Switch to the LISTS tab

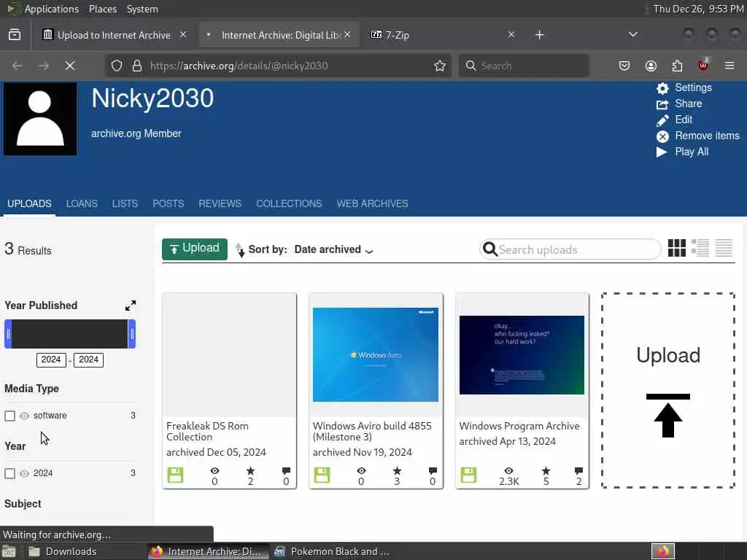click(125, 204)
